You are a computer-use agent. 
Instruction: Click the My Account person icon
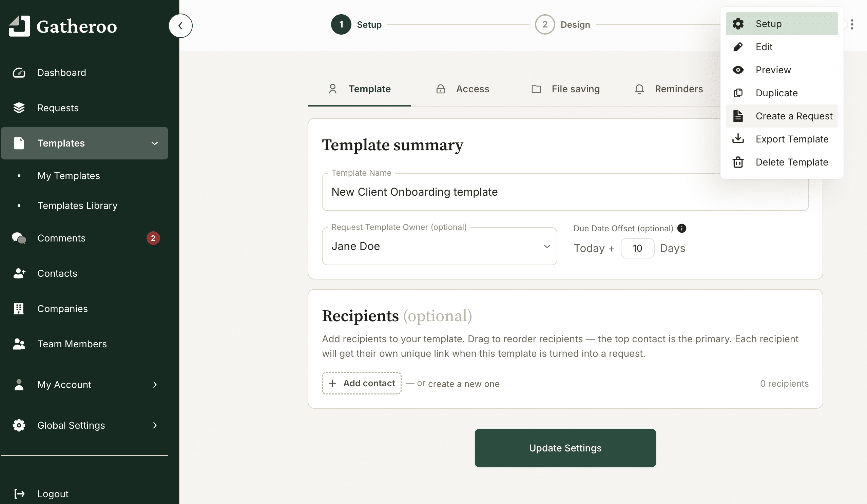[19, 385]
